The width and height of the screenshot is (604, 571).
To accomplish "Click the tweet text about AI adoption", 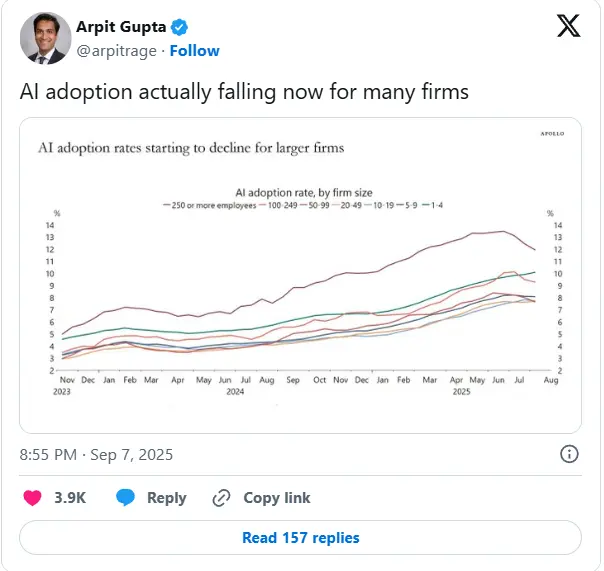I will click(245, 92).
